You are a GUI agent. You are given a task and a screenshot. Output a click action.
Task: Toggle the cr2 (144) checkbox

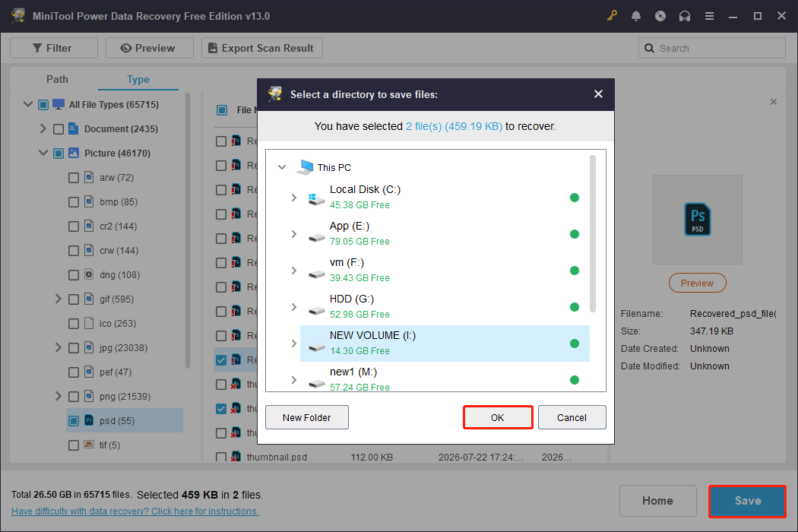click(x=74, y=226)
